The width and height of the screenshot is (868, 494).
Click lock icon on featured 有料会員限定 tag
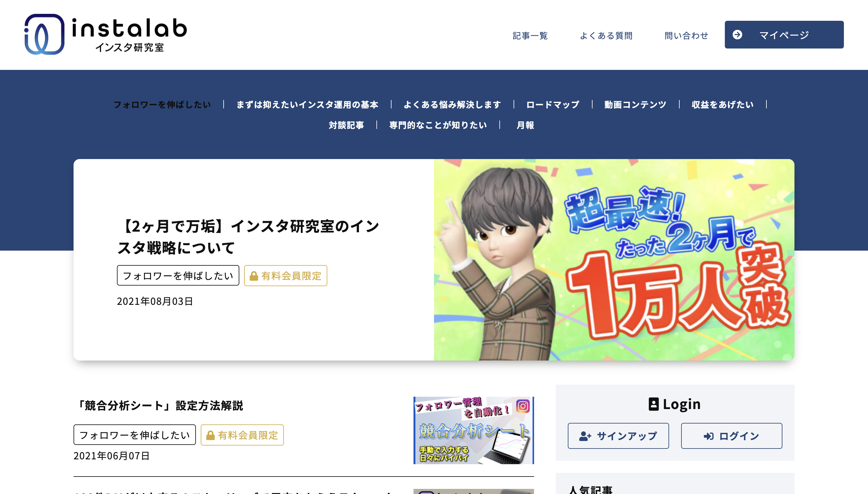(x=253, y=276)
